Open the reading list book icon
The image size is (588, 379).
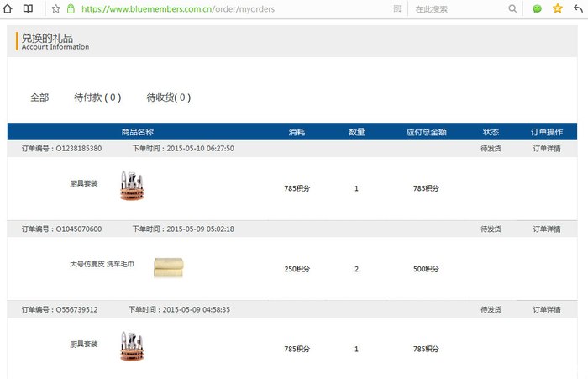(28, 8)
